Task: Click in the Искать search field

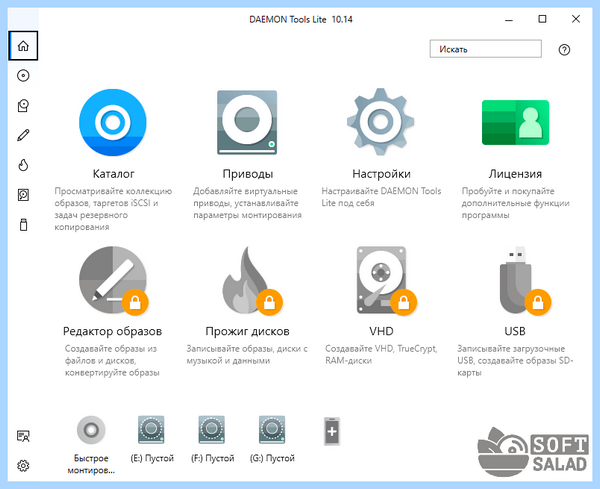Action: (486, 49)
